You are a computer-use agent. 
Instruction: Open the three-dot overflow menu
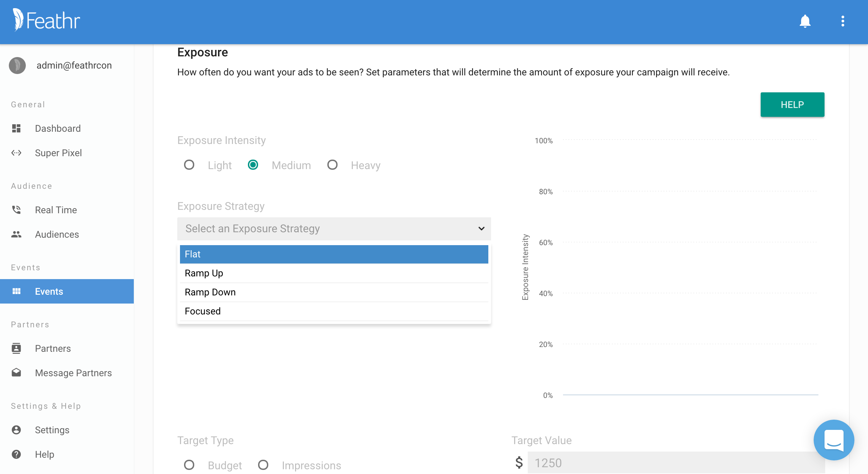point(843,21)
